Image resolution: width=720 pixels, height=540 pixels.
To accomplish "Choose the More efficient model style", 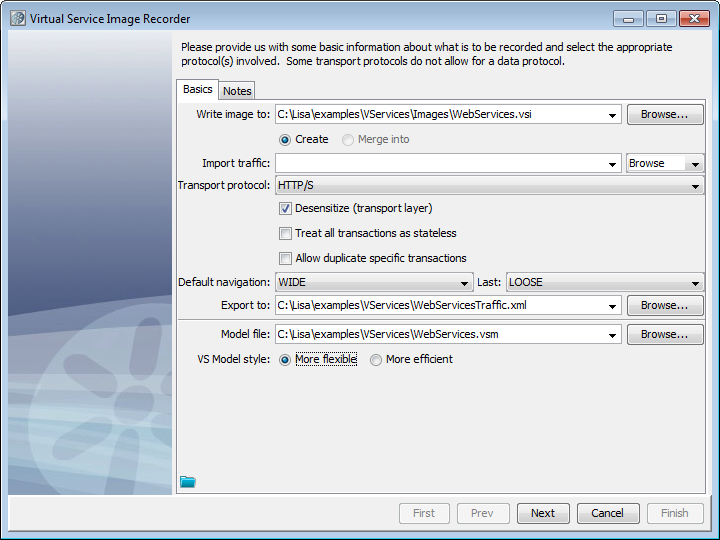I will click(x=376, y=360).
